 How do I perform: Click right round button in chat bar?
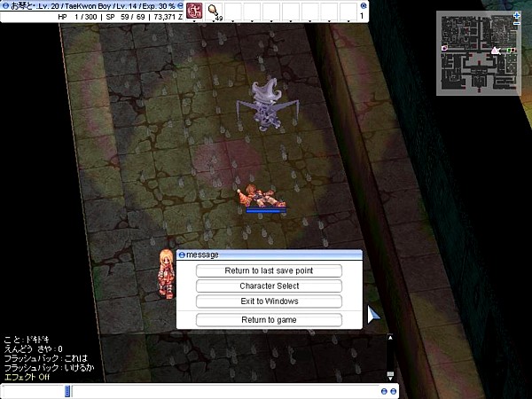click(393, 391)
